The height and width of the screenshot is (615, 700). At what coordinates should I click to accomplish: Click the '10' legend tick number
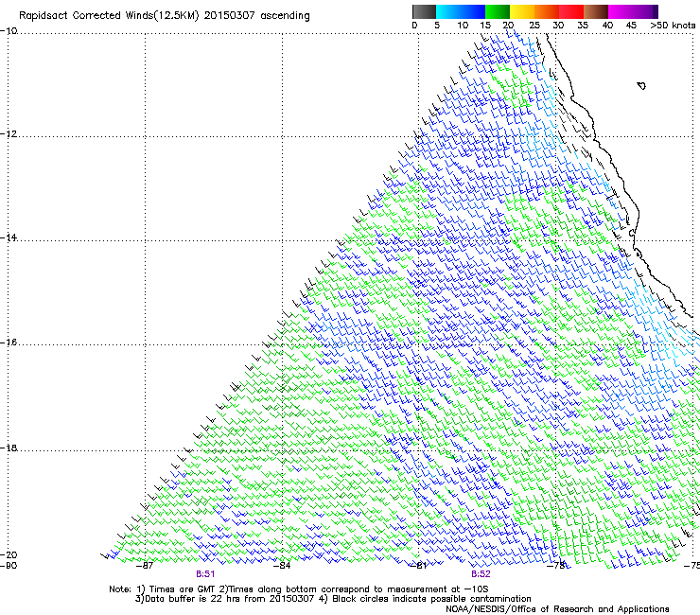(x=463, y=25)
